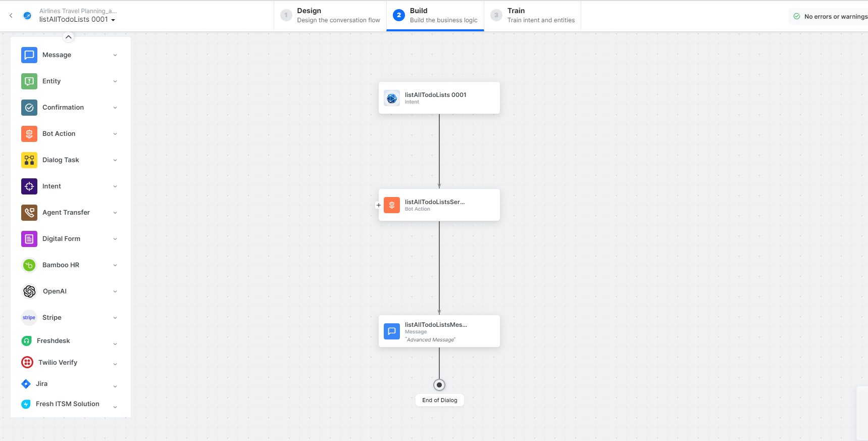Click the Twilio Verify icon

click(x=27, y=363)
